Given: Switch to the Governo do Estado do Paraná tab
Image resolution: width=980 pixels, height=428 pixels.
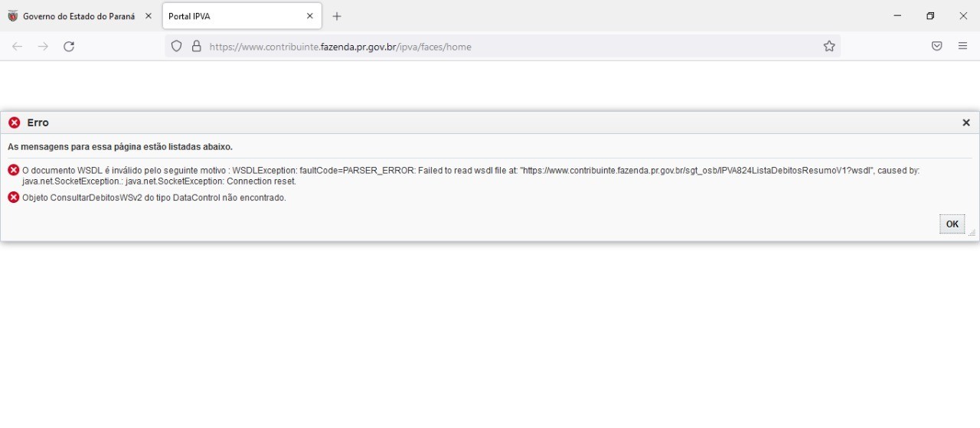Looking at the screenshot, I should 80,16.
